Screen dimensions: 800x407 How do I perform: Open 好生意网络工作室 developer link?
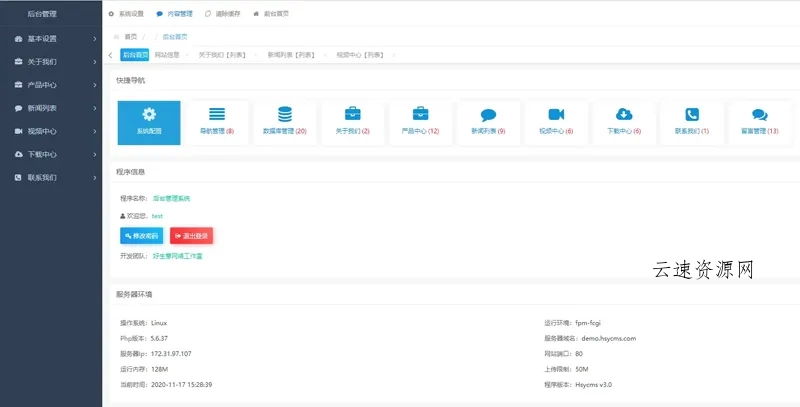178,256
